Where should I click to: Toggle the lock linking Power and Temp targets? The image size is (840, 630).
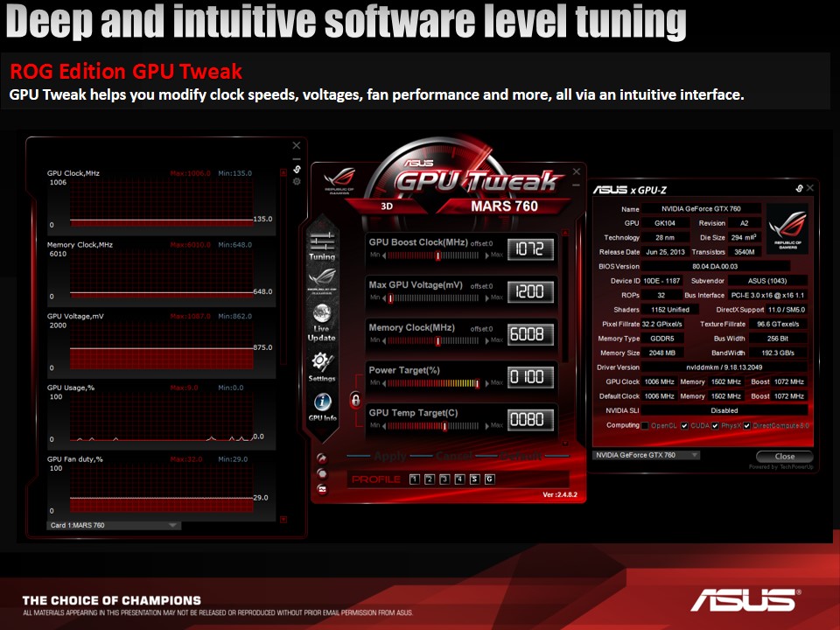point(355,400)
